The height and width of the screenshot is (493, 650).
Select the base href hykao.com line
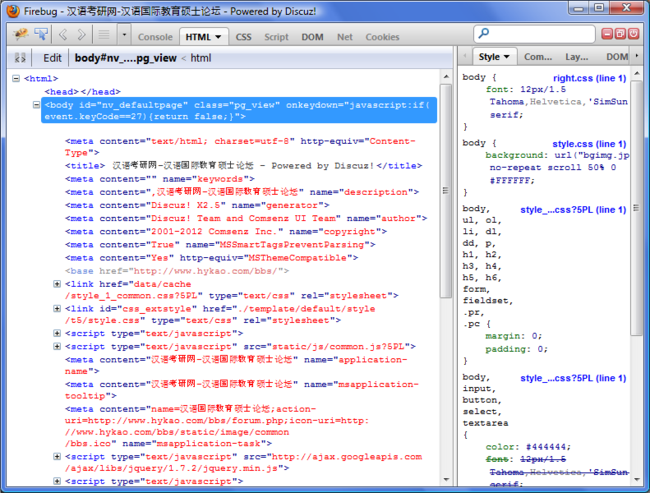(x=177, y=271)
